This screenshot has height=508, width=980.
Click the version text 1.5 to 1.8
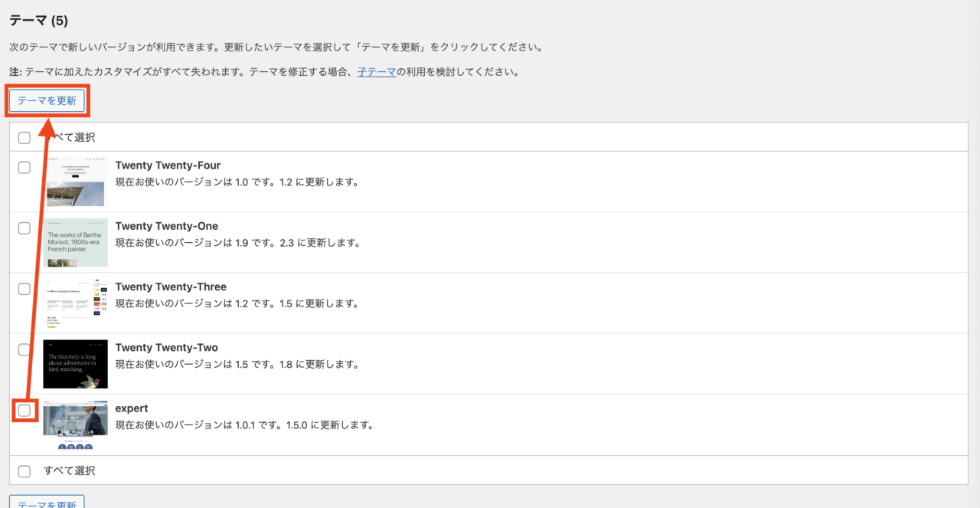[x=237, y=364]
